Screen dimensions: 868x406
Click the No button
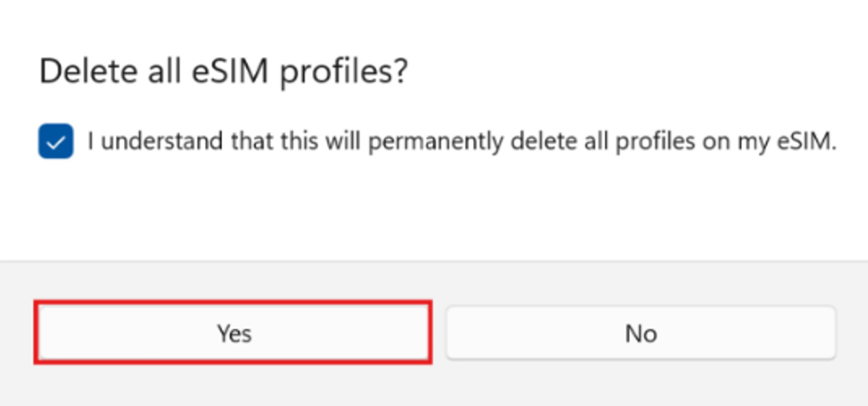pyautogui.click(x=641, y=333)
